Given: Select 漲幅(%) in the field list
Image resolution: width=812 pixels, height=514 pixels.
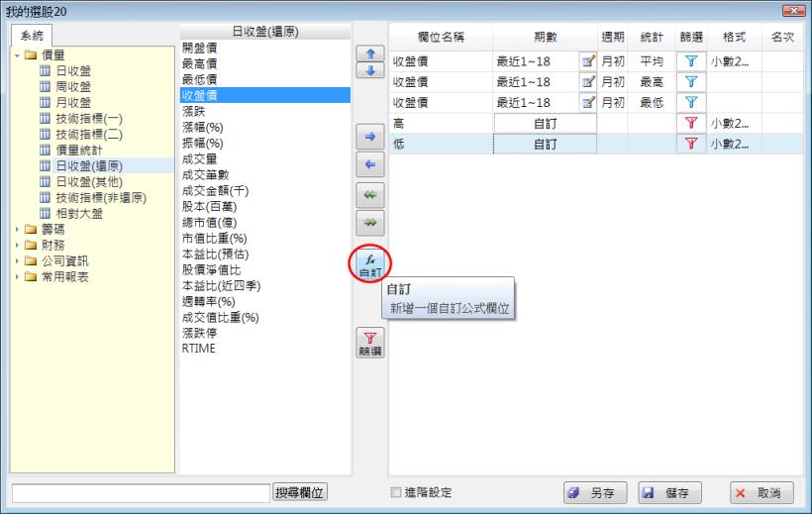Looking at the screenshot, I should 202,127.
